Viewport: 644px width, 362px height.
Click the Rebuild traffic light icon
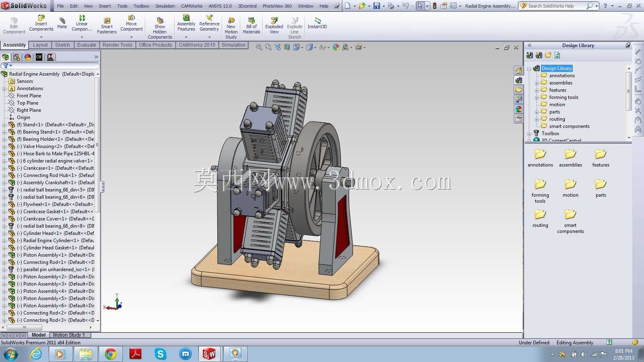coord(434,6)
